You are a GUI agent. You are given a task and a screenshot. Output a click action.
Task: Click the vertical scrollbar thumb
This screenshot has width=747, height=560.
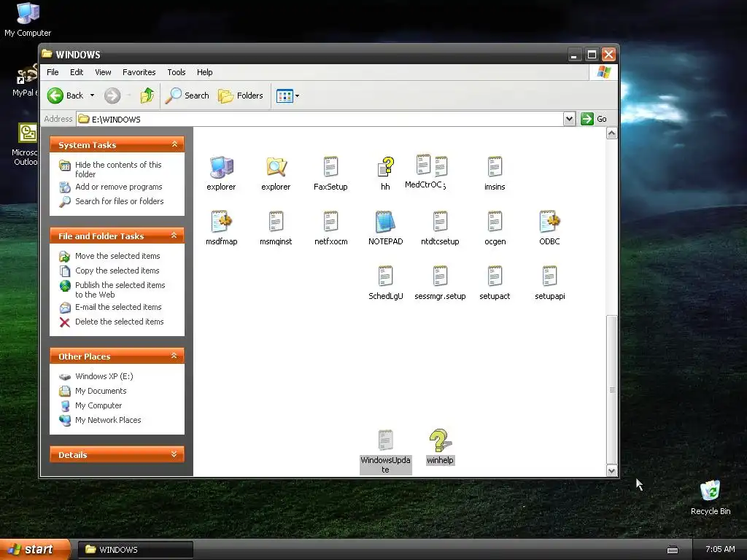[x=612, y=389]
